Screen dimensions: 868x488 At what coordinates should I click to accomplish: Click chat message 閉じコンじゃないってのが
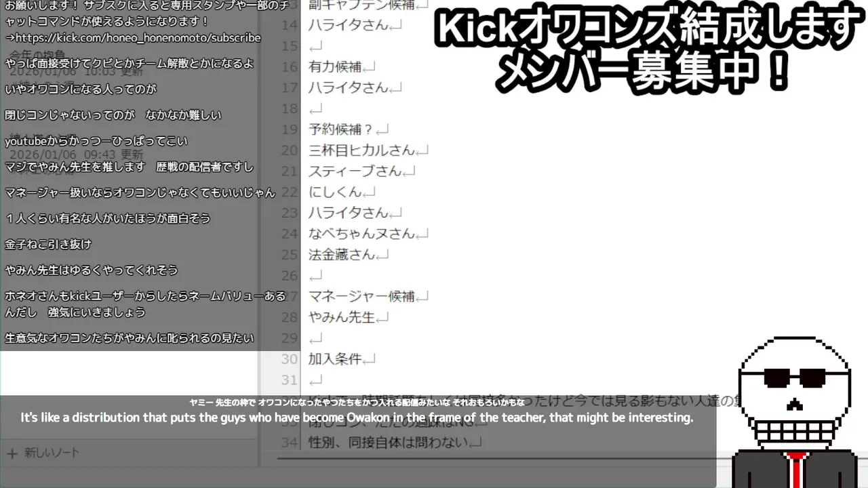[x=113, y=115]
